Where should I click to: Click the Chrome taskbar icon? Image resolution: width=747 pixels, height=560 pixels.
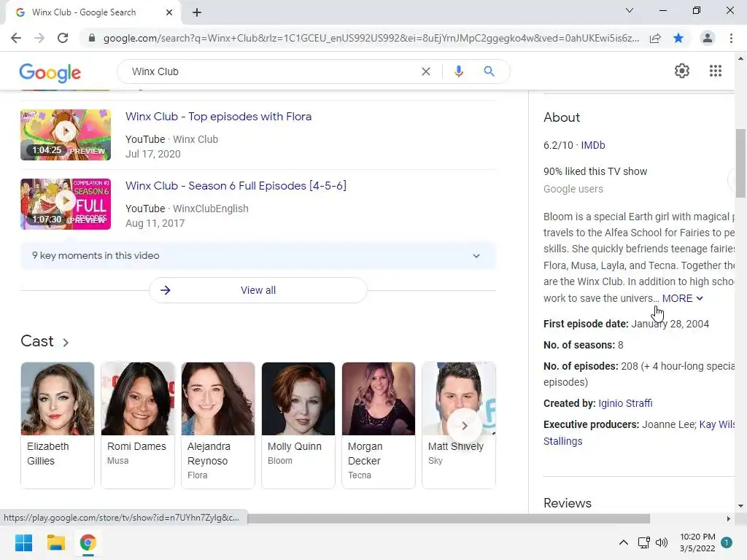click(88, 542)
